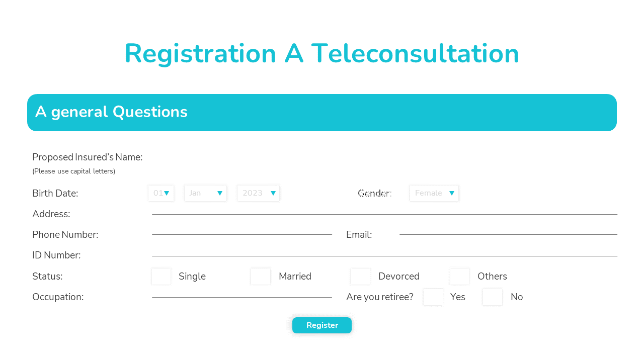The height and width of the screenshot is (362, 644).
Task: Check the Single status box
Action: (x=162, y=277)
